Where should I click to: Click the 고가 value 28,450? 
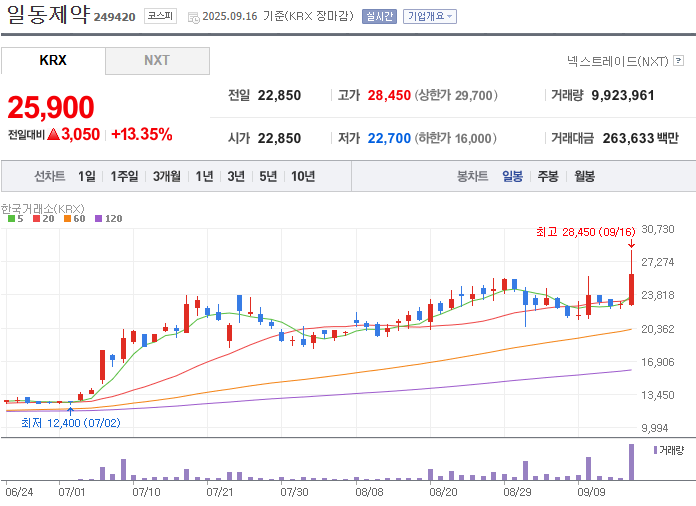click(389, 95)
